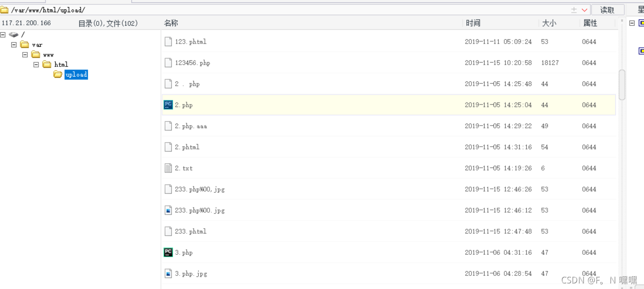Select the var tree item label

pos(37,45)
